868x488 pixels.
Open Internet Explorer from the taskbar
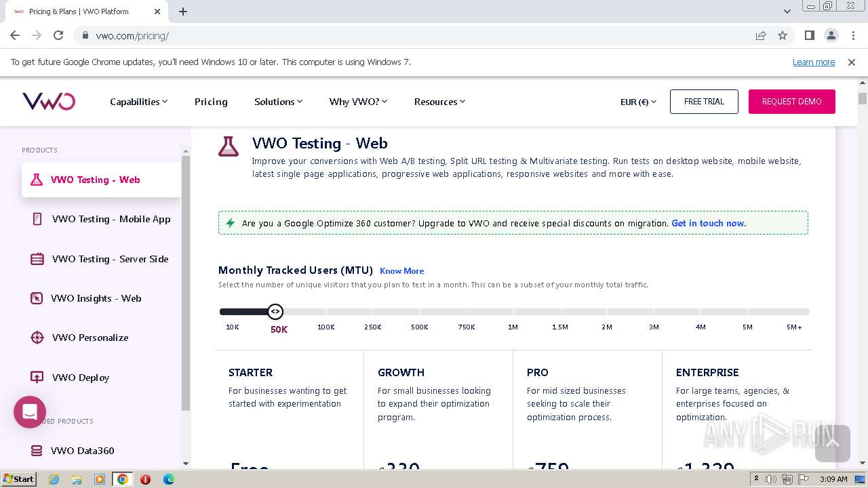click(x=54, y=479)
